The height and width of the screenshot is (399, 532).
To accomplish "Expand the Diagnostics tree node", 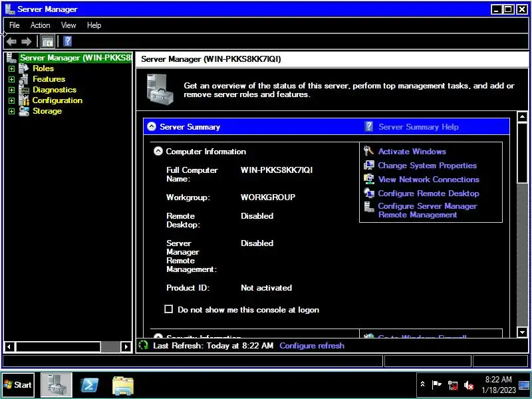I will coord(11,90).
